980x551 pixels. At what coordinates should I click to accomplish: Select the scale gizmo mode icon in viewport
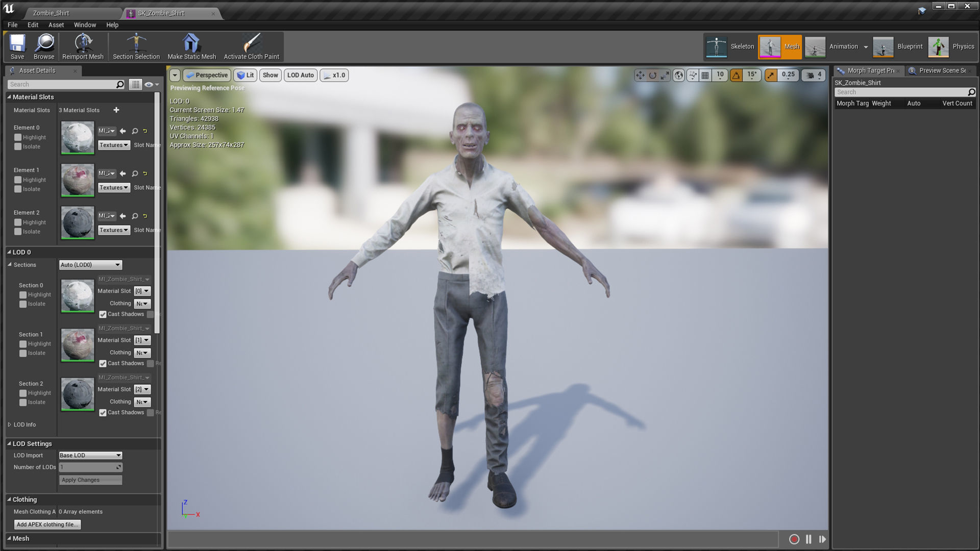coord(665,76)
